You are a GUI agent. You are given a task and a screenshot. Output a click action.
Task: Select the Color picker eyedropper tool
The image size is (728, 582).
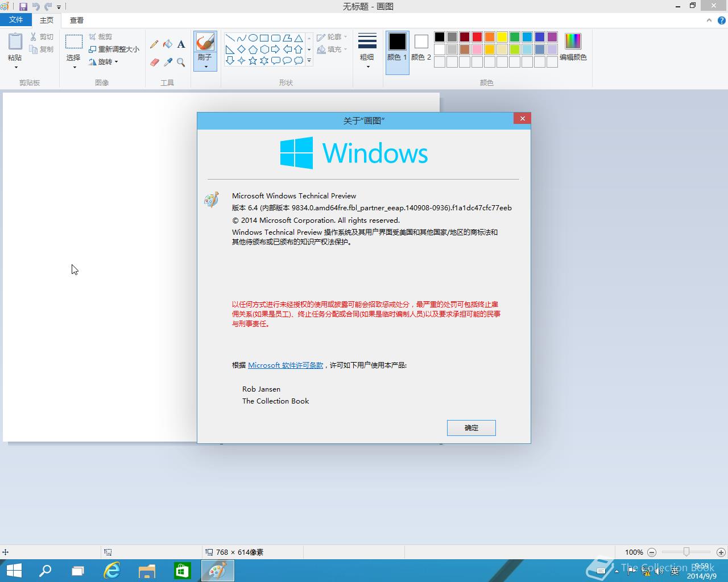pyautogui.click(x=168, y=62)
